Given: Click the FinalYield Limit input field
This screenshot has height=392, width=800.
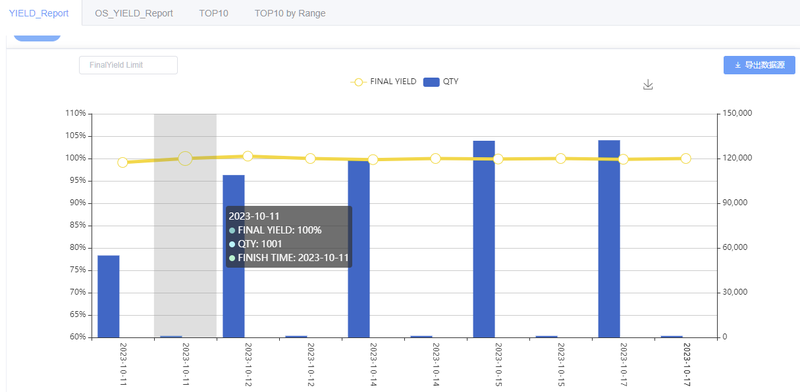Looking at the screenshot, I should [x=129, y=65].
